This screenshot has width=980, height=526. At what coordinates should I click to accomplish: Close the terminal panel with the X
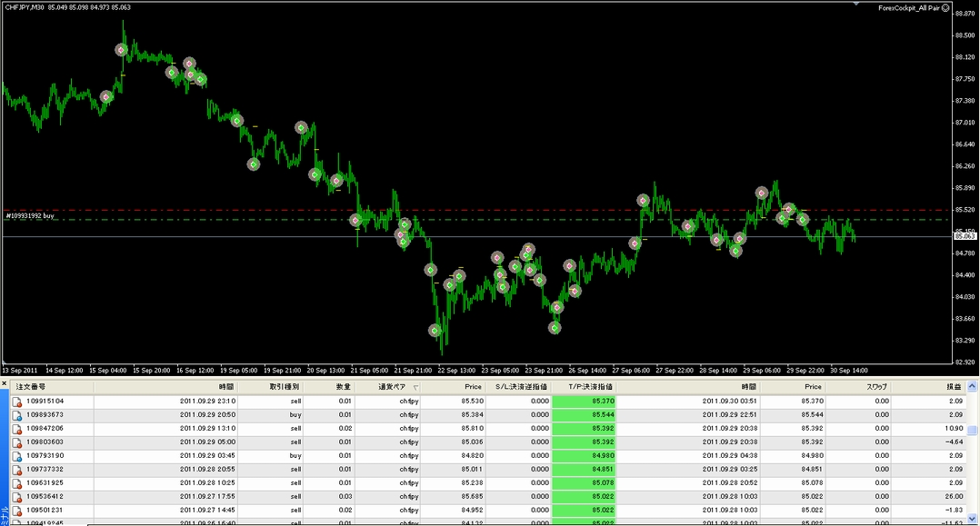pyautogui.click(x=4, y=383)
